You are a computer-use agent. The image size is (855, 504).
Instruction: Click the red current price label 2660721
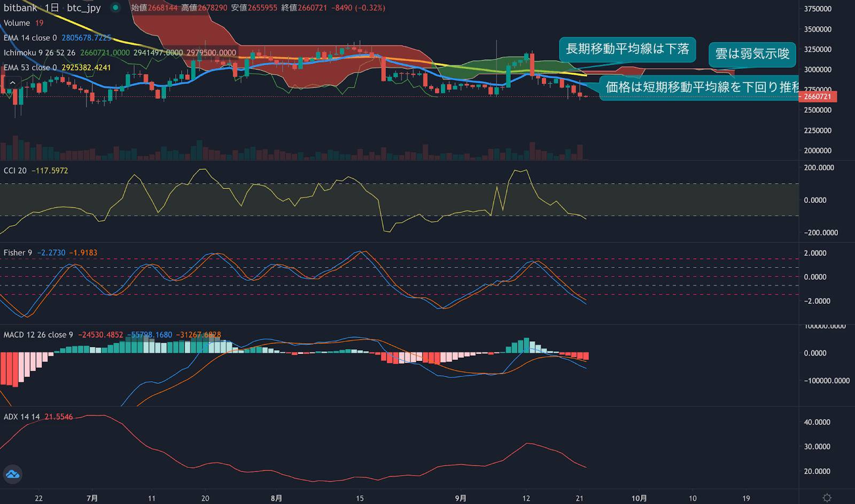tap(819, 97)
